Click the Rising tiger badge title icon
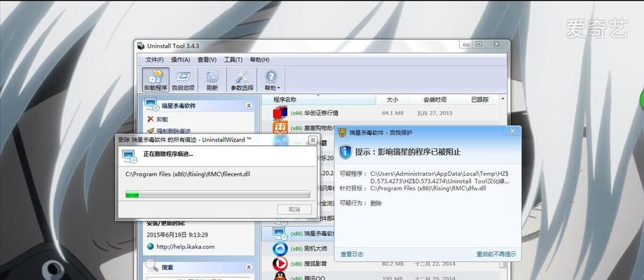This screenshot has height=280, width=644. pos(342,132)
